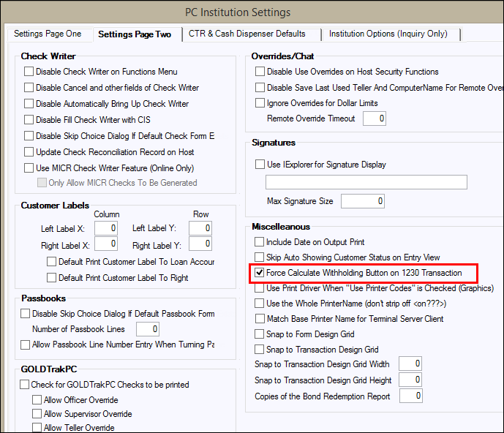Click the Right Label X field
Viewport: 504px width, 433px height.
(106, 244)
